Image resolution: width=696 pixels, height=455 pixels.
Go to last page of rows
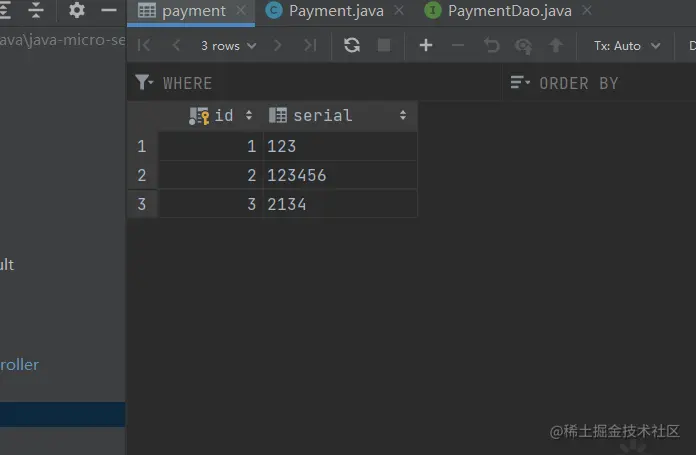click(310, 45)
